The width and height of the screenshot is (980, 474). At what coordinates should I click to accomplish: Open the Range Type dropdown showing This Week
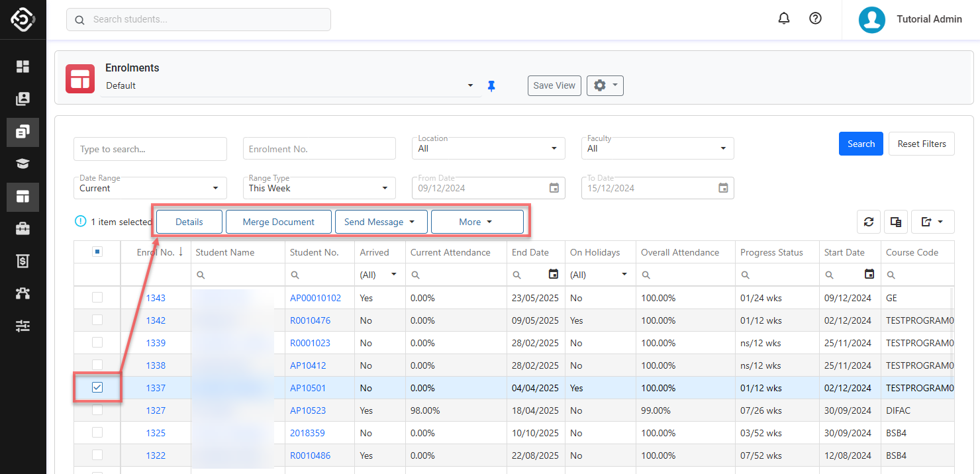click(x=319, y=189)
